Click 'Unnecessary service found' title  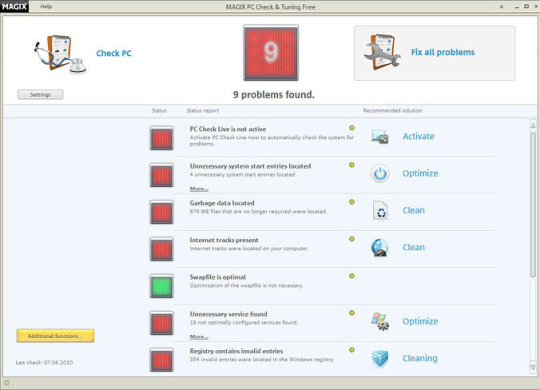[x=228, y=314]
